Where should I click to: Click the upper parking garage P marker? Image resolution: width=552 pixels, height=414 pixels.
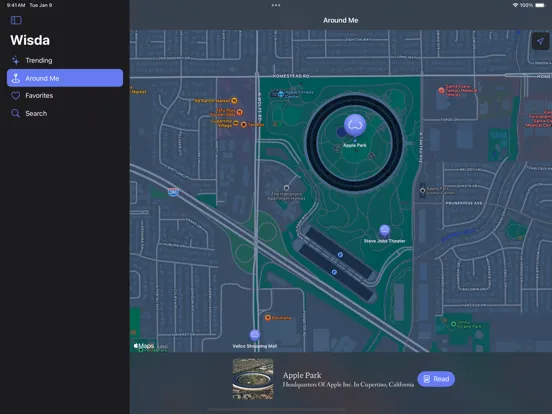340,255
